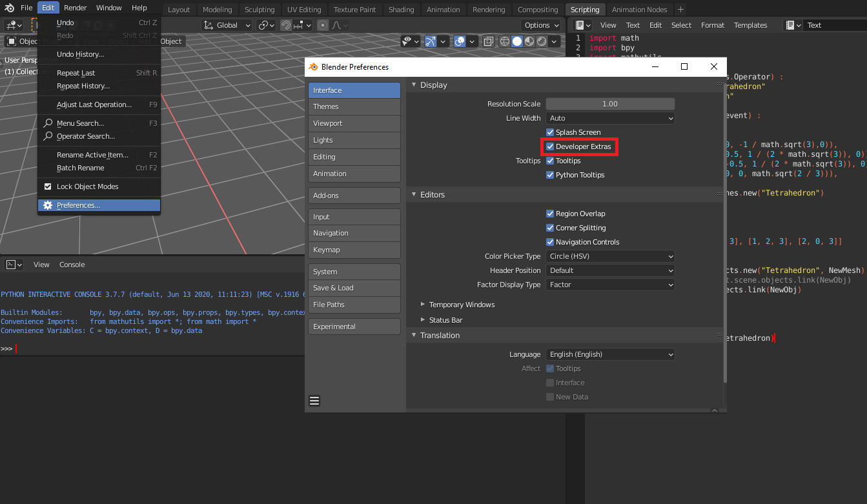Open the Global transform orientation dropdown
The height and width of the screenshot is (504, 867).
pyautogui.click(x=227, y=25)
